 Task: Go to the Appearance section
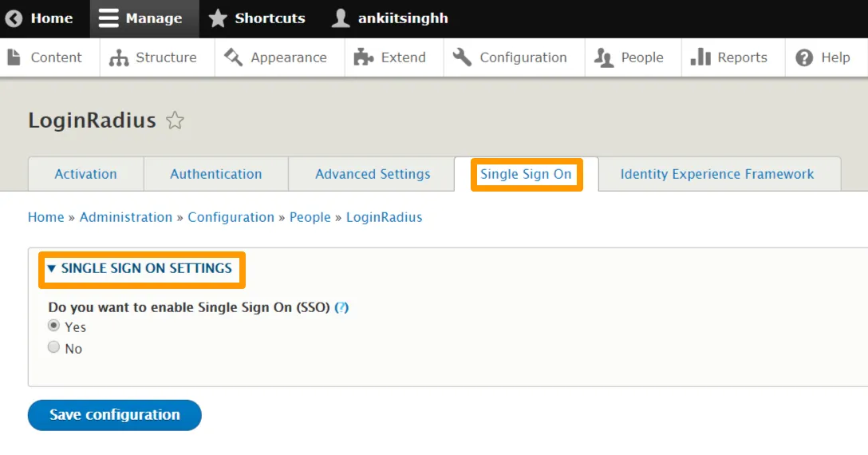276,57
